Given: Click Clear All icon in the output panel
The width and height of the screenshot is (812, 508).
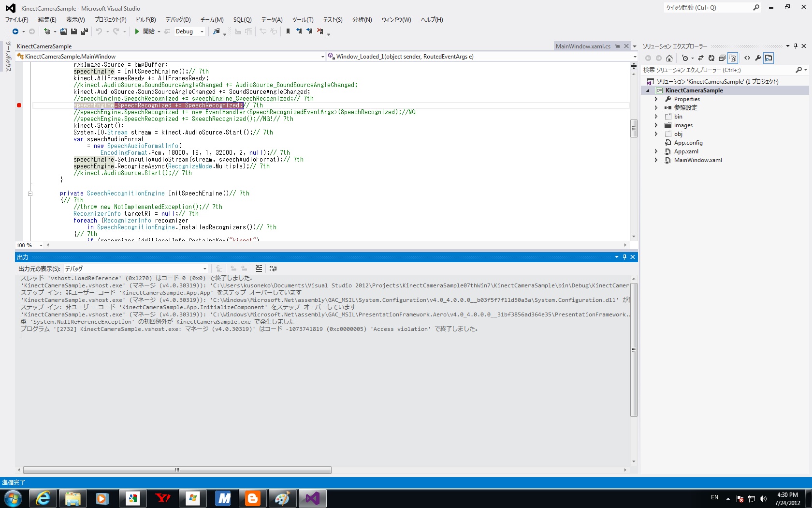Looking at the screenshot, I should click(x=259, y=269).
